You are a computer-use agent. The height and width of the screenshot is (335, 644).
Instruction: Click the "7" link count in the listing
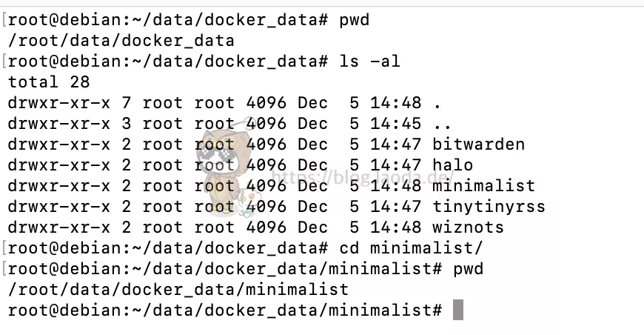point(126,102)
